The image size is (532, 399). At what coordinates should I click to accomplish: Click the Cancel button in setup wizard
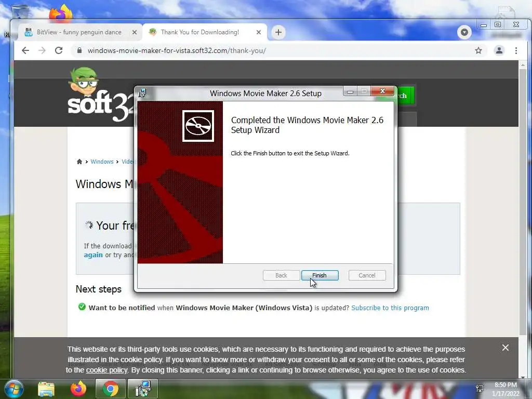tap(367, 275)
